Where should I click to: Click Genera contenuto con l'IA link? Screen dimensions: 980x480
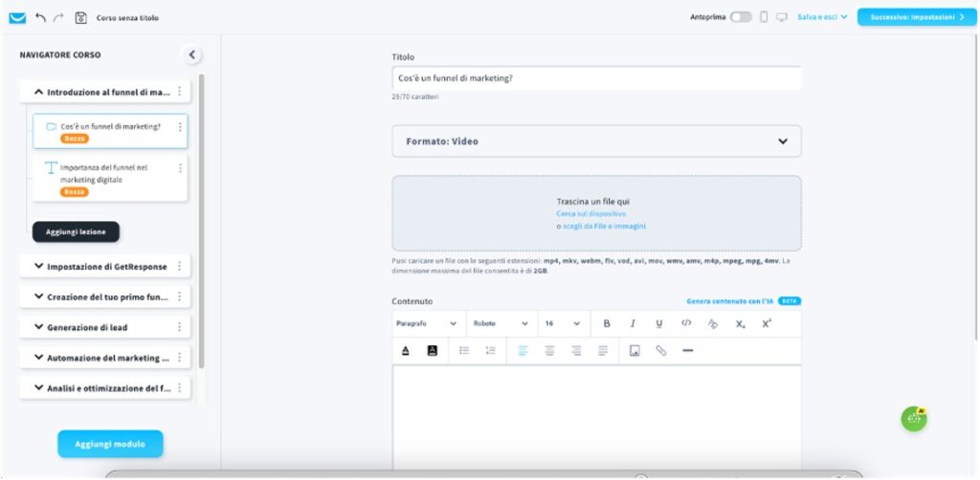pyautogui.click(x=731, y=301)
